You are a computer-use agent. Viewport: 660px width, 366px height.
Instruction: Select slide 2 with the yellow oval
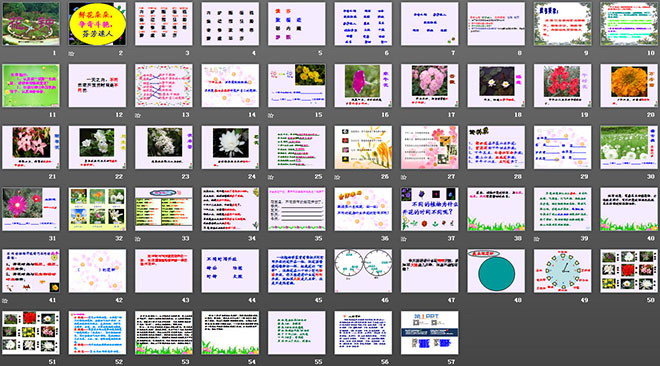click(97, 24)
